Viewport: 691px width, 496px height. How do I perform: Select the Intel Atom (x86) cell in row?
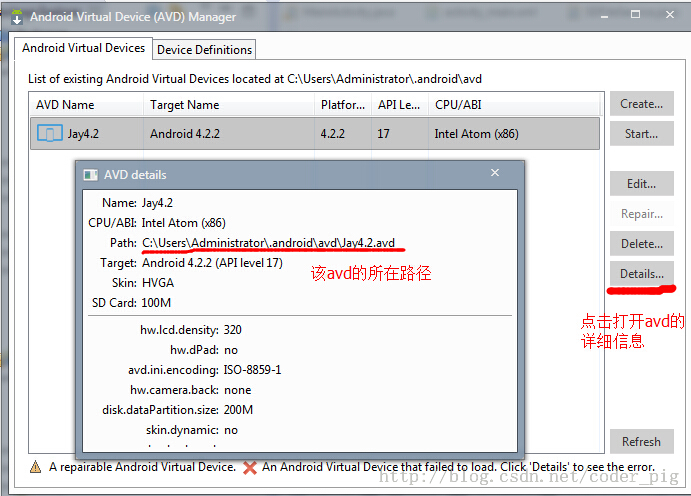[x=476, y=133]
